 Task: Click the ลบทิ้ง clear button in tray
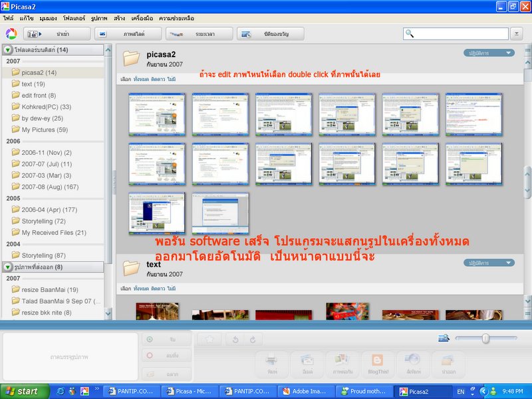coord(166,355)
